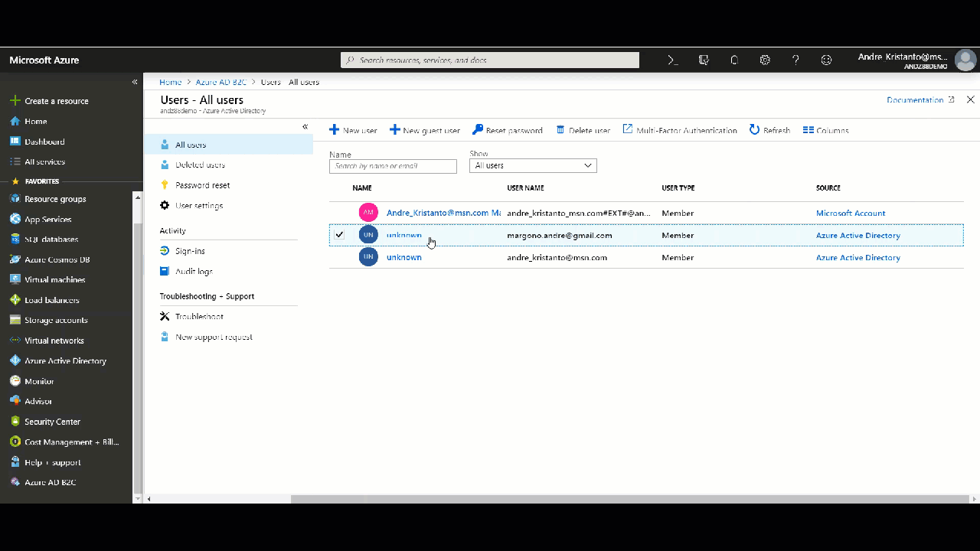Click the feedback smiley icon
The width and height of the screenshot is (980, 551).
click(x=826, y=60)
